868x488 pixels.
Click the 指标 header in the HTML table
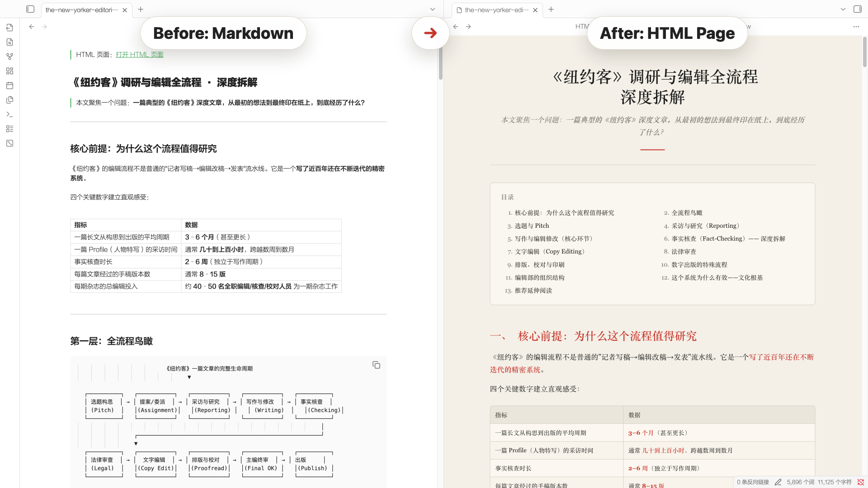click(557, 415)
